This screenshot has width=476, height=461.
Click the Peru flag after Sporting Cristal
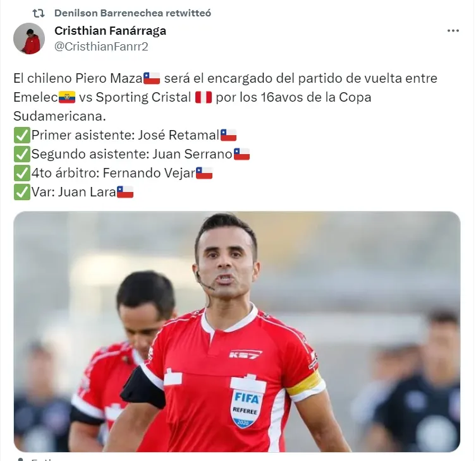pyautogui.click(x=204, y=97)
